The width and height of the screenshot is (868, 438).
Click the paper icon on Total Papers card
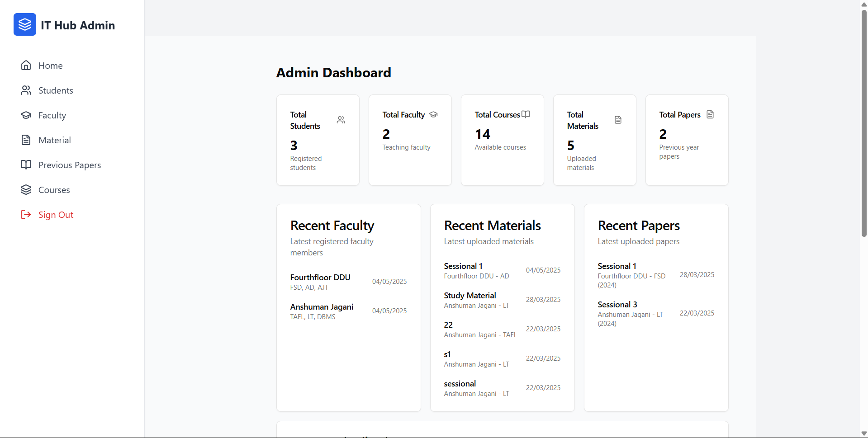[710, 114]
